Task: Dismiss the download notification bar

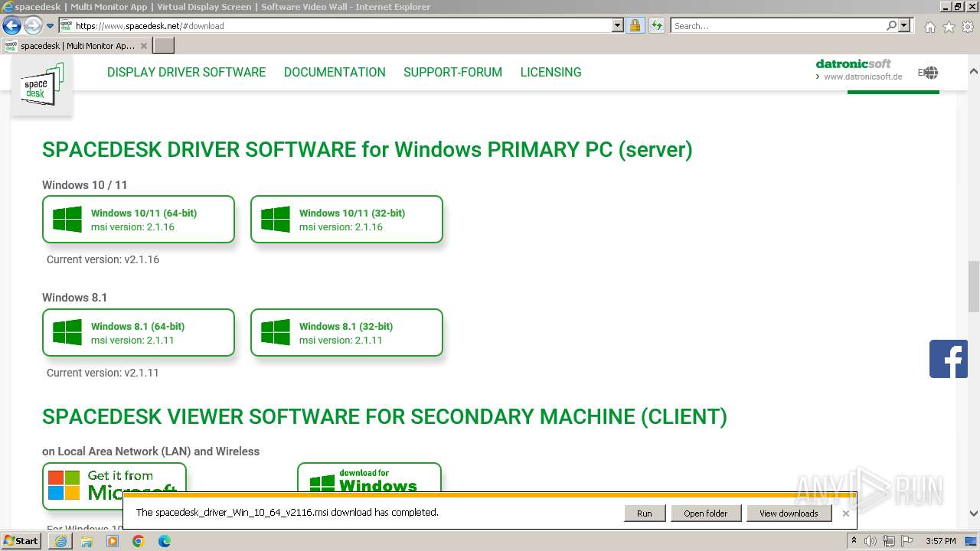Action: (845, 514)
